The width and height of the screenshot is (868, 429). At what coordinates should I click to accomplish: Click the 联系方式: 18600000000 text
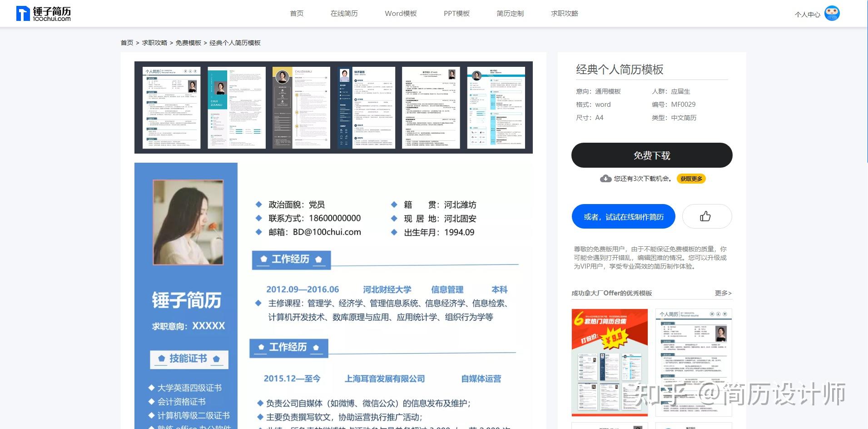pos(314,218)
